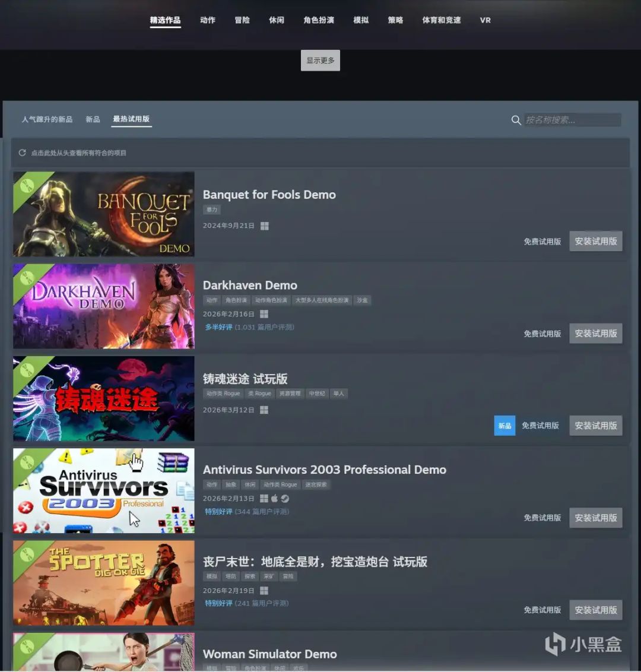Click the 铸魂迷途 thumbnail image

[104, 398]
